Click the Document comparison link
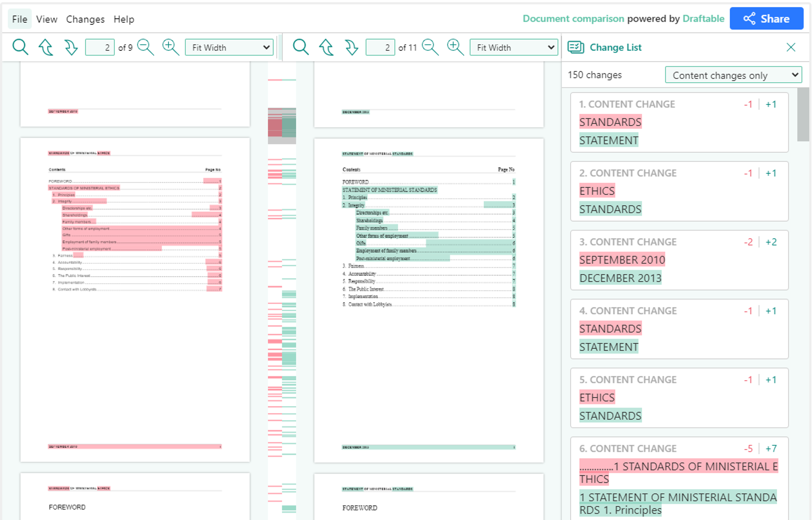Screen dimensions: 812x520 pos(573,19)
